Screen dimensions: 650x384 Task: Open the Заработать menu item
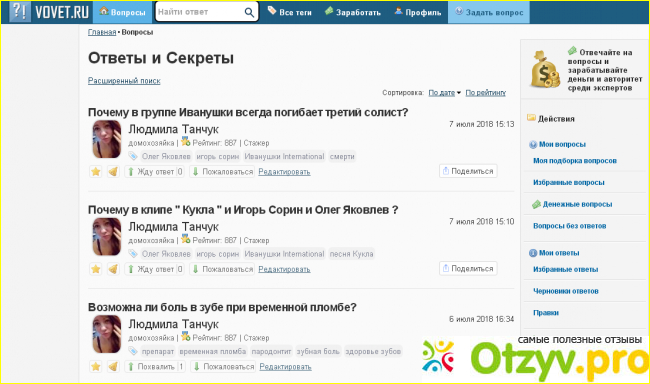pyautogui.click(x=353, y=12)
